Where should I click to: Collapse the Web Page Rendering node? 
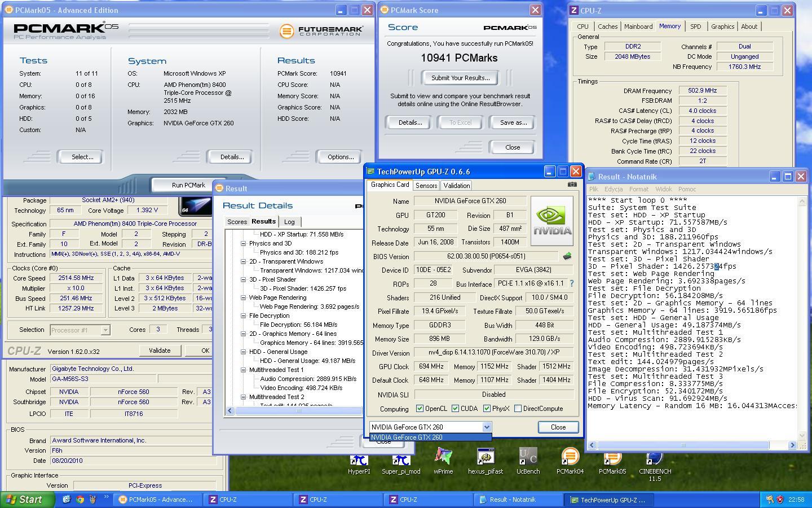pyautogui.click(x=244, y=297)
